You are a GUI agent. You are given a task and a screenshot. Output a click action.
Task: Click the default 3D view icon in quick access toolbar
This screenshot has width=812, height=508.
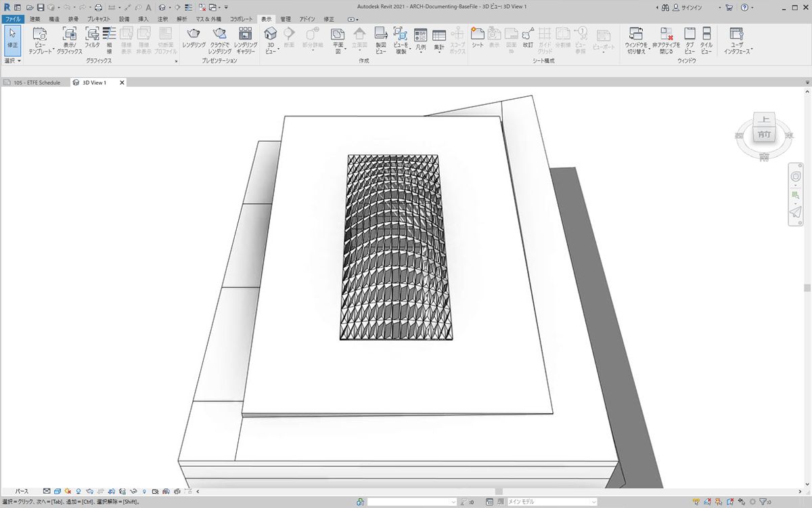(x=162, y=7)
